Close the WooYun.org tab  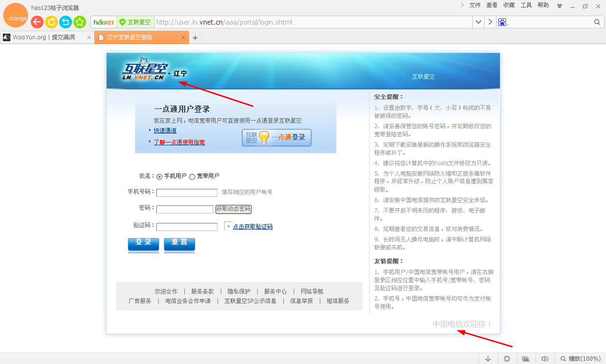click(89, 37)
